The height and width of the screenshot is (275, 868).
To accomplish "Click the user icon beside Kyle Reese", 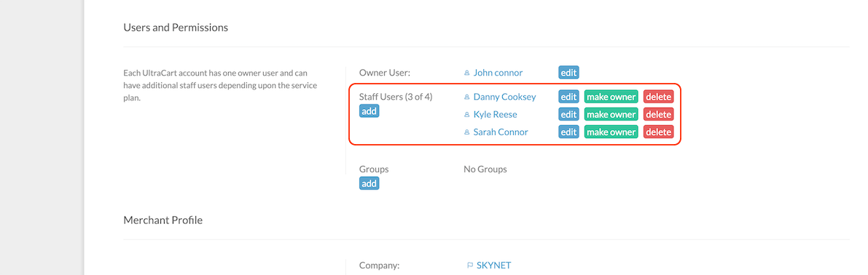I will coord(466,115).
